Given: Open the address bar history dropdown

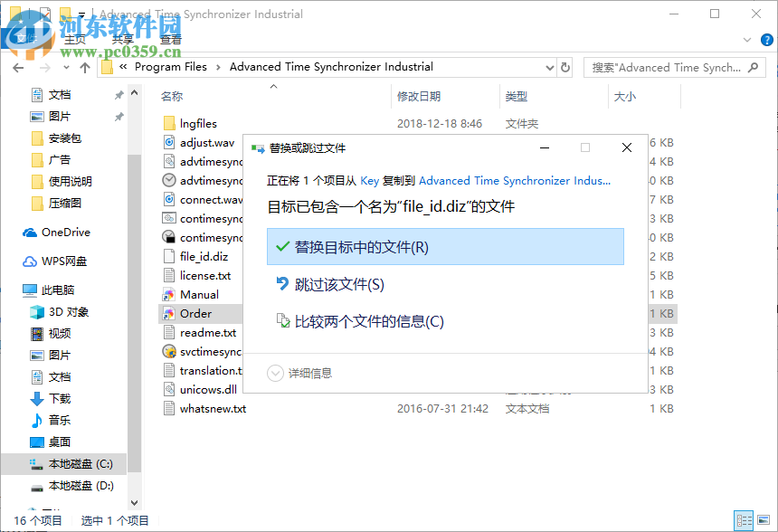Looking at the screenshot, I should pyautogui.click(x=547, y=67).
